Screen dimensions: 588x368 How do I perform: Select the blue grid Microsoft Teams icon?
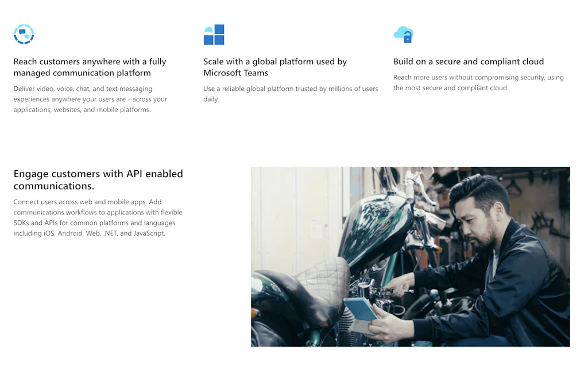tap(214, 34)
